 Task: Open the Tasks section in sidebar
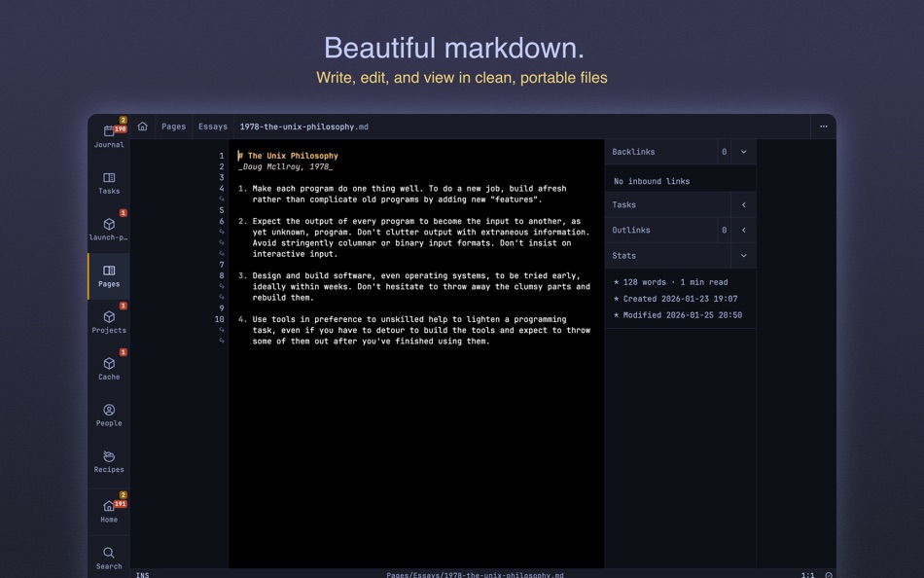(x=109, y=183)
